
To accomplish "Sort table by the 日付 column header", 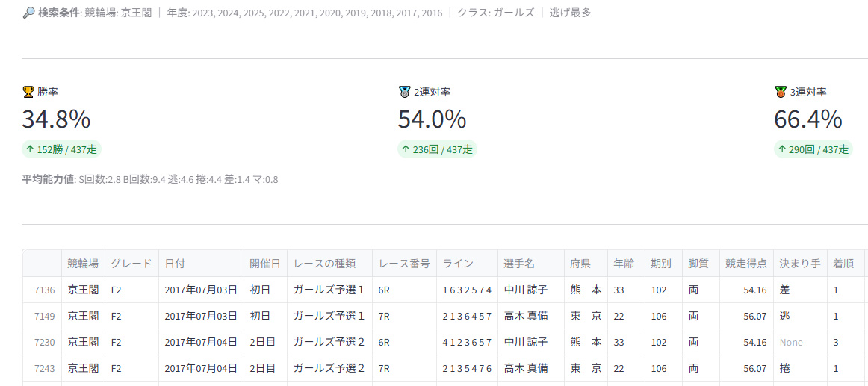I will click(x=175, y=264).
